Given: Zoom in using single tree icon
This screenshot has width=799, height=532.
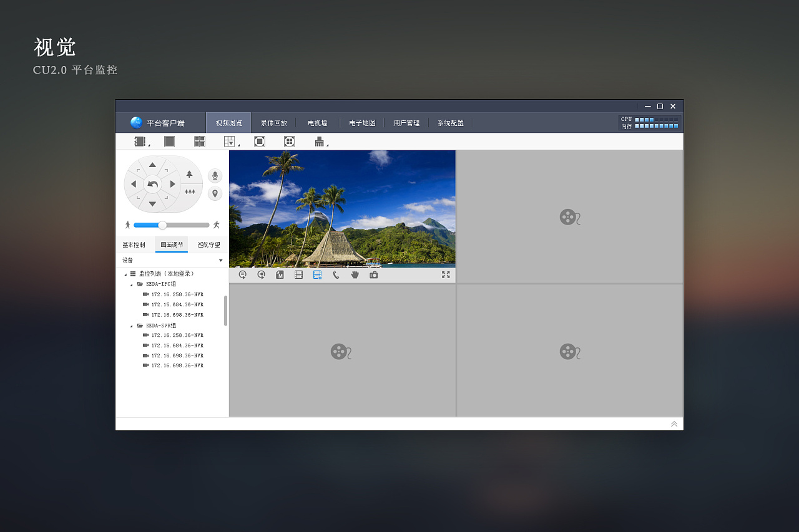Looking at the screenshot, I should pos(190,174).
